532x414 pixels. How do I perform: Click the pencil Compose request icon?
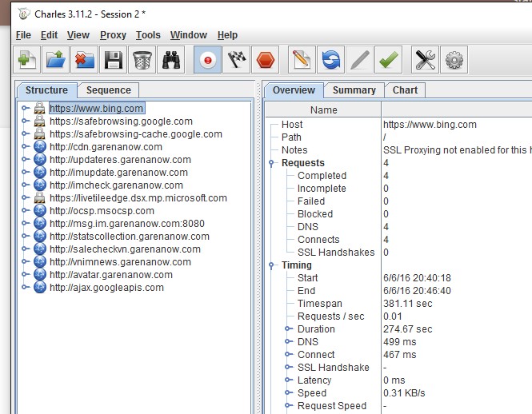[x=301, y=60]
